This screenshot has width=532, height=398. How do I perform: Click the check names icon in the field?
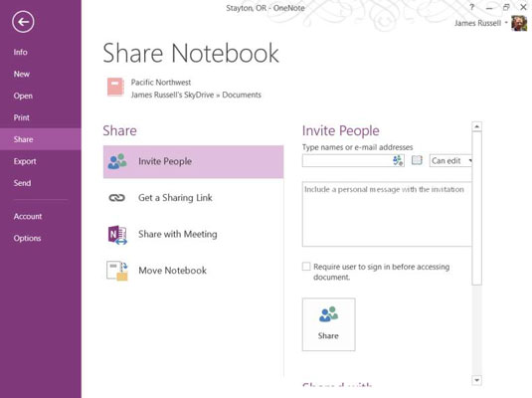(x=398, y=160)
